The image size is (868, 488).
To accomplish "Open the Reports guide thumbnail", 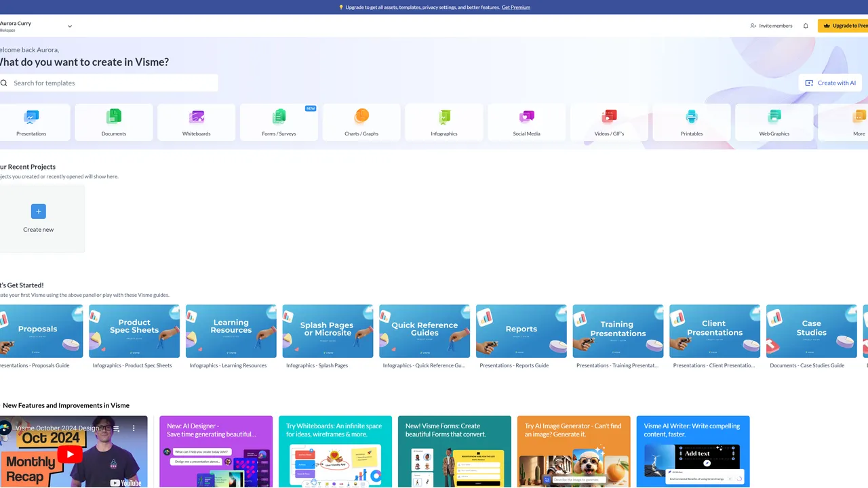I will point(521,331).
